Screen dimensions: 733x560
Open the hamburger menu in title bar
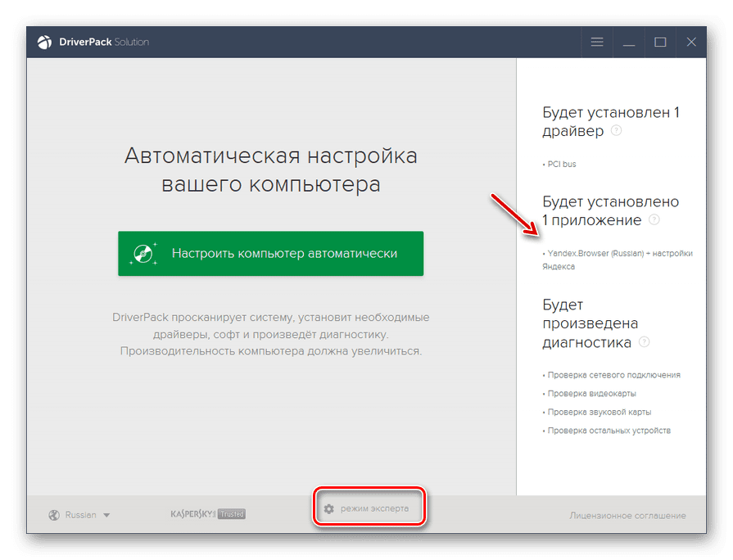(x=597, y=42)
